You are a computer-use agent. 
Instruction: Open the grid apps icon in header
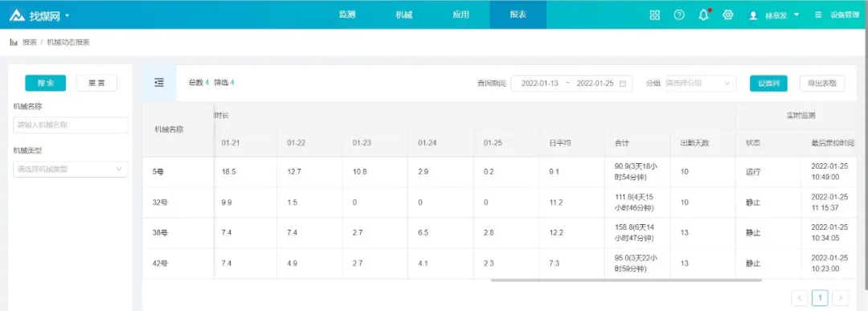pos(654,15)
